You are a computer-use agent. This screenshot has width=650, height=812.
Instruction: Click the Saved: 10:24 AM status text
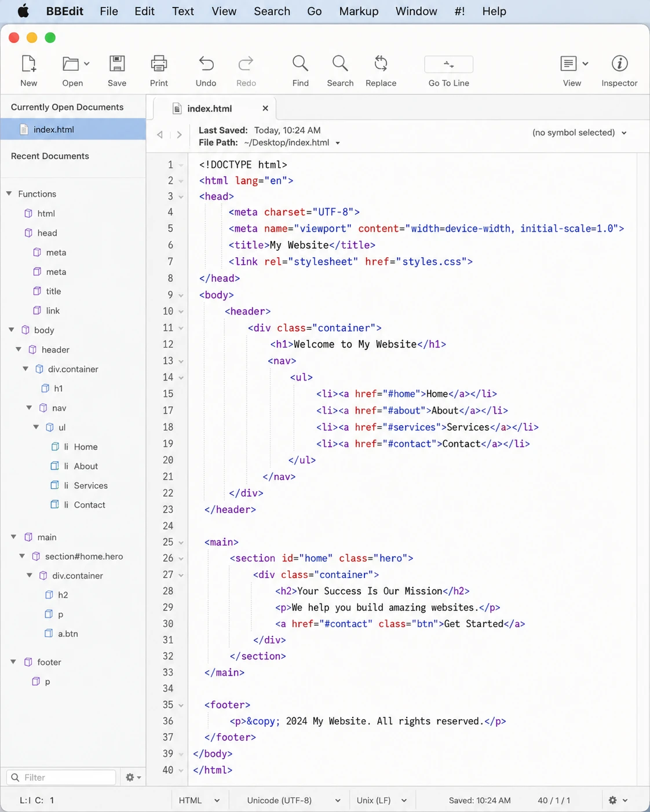pyautogui.click(x=480, y=800)
